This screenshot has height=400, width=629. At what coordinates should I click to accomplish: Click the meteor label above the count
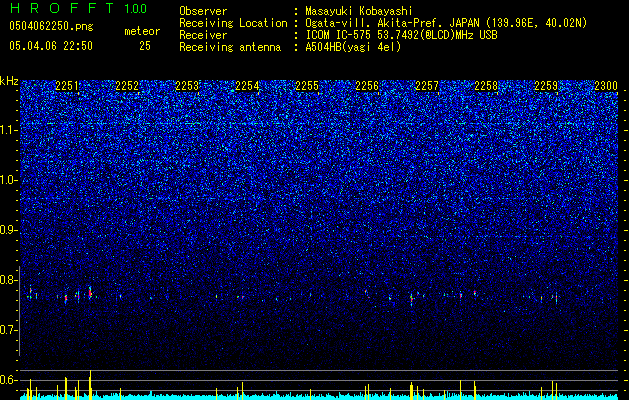pyautogui.click(x=142, y=31)
